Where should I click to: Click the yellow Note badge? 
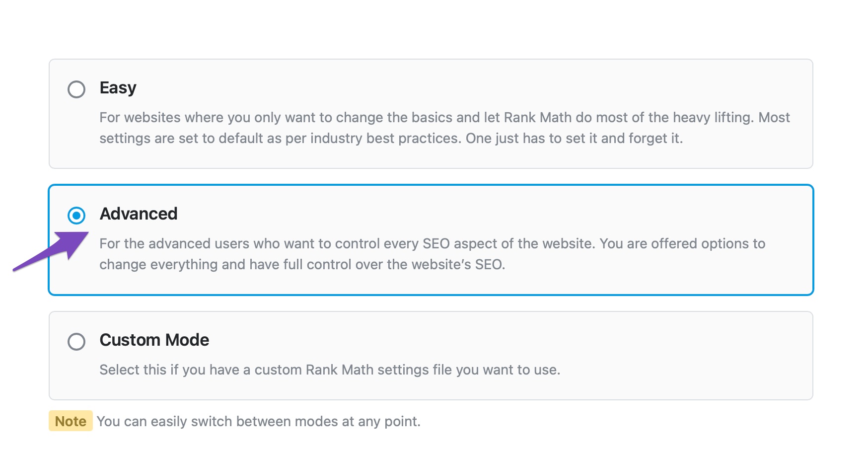click(71, 421)
